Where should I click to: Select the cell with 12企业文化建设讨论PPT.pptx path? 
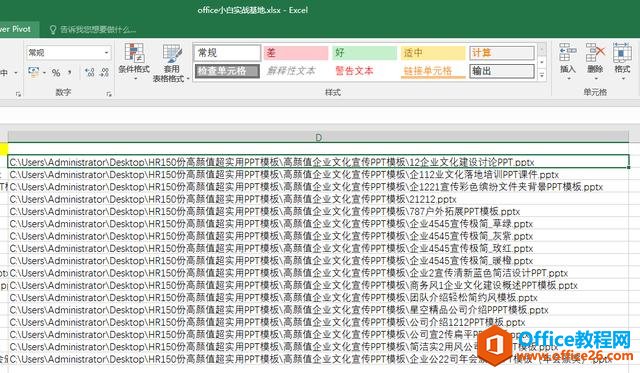point(318,162)
